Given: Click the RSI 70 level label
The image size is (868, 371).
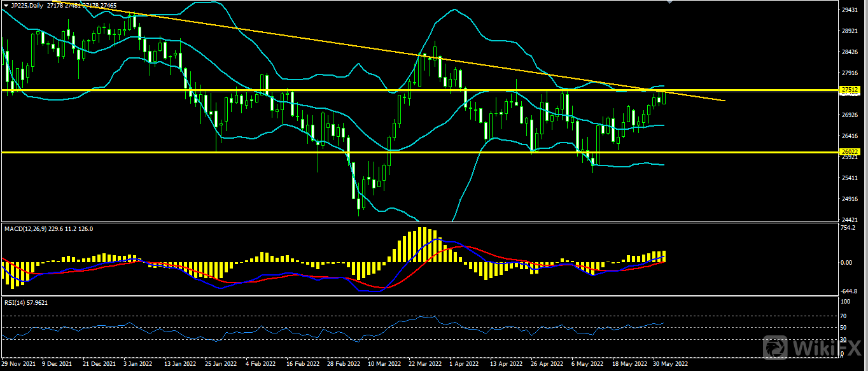Looking at the screenshot, I should [x=844, y=316].
